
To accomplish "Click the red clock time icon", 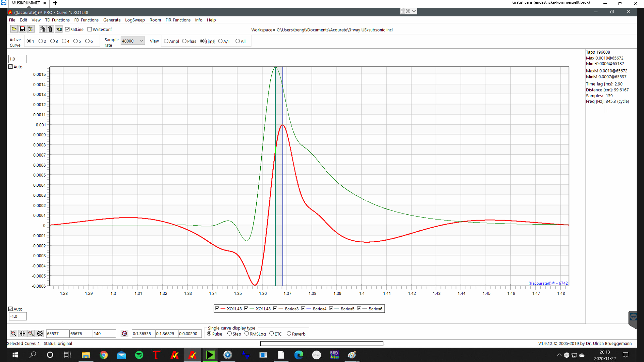I will point(124,334).
